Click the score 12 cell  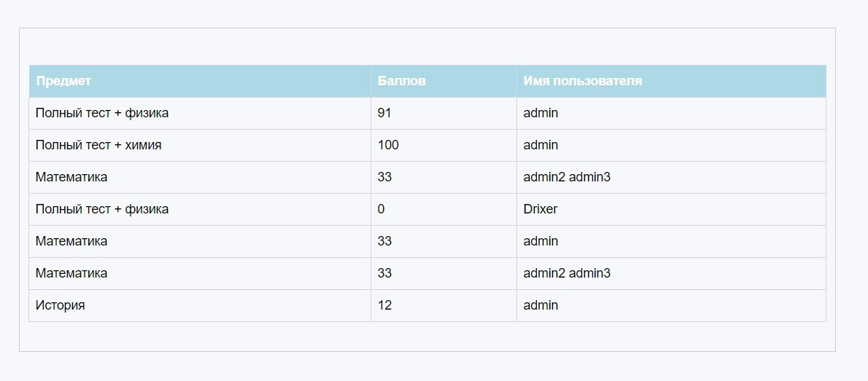(444, 306)
